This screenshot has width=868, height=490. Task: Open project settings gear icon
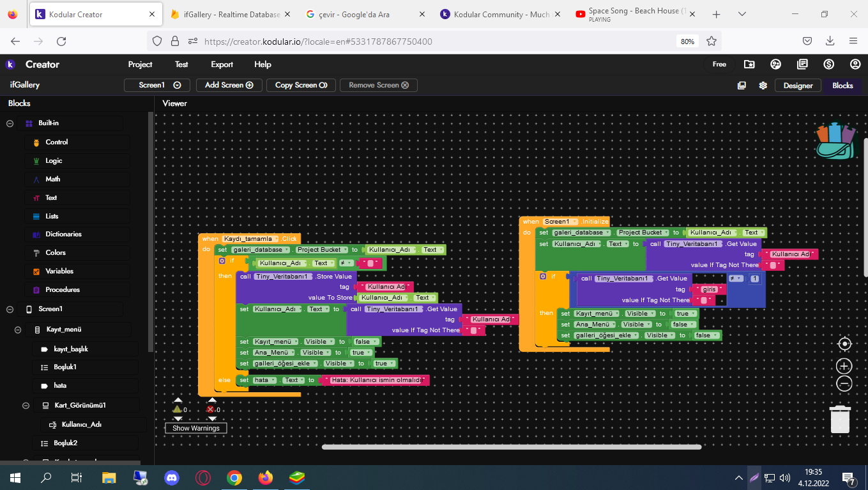(x=763, y=86)
